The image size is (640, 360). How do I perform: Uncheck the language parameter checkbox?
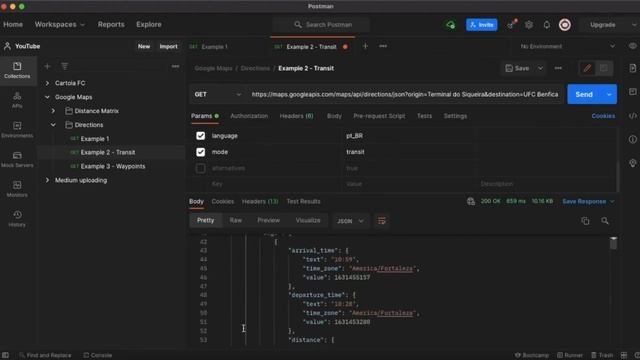tap(200, 136)
